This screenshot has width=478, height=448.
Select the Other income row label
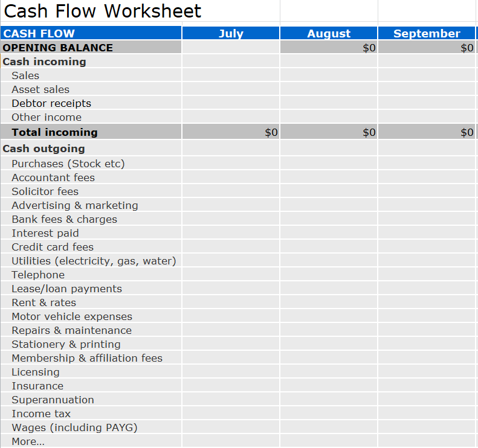tap(47, 117)
